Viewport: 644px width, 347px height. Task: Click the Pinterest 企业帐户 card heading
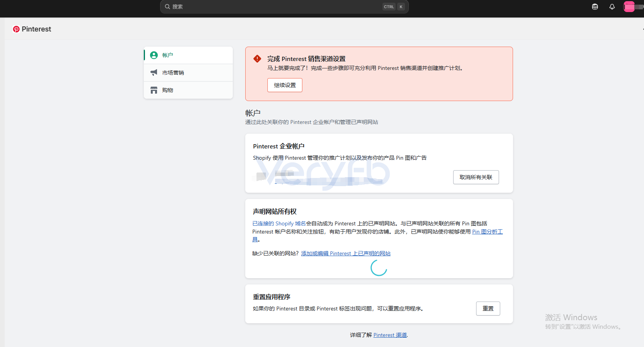click(x=279, y=146)
